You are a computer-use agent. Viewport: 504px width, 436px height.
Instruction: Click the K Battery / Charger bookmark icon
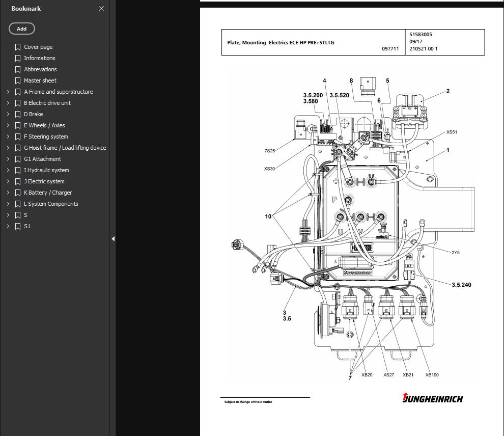coord(18,193)
